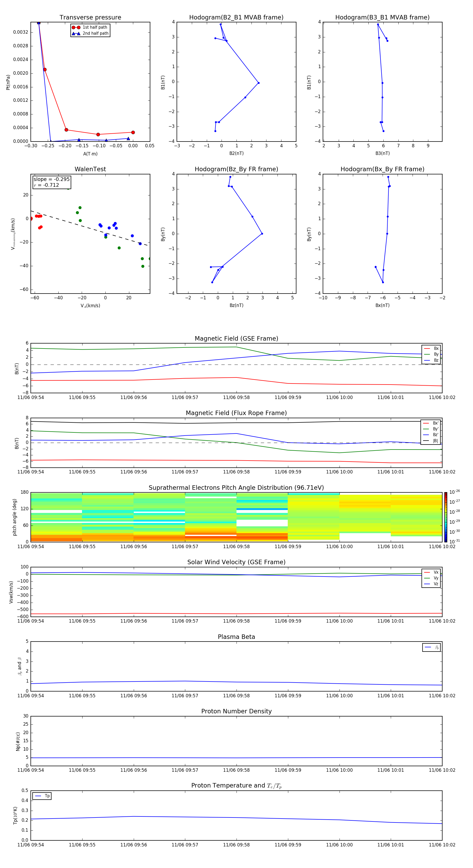Click the Pt(nPa) y-axis label

pyautogui.click(x=8, y=82)
